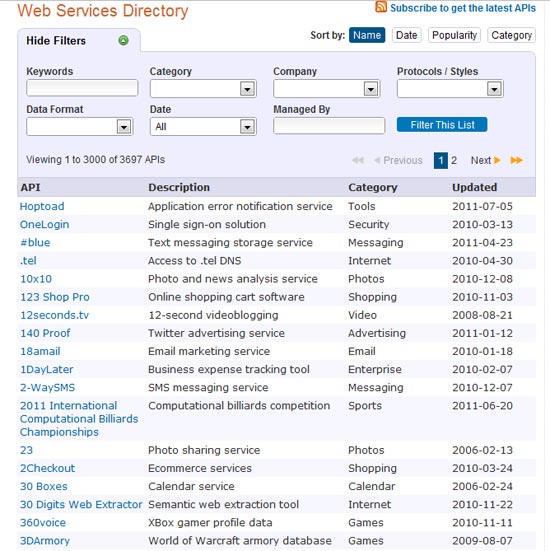
Task: Open the 1DayLater API link
Action: tap(46, 370)
